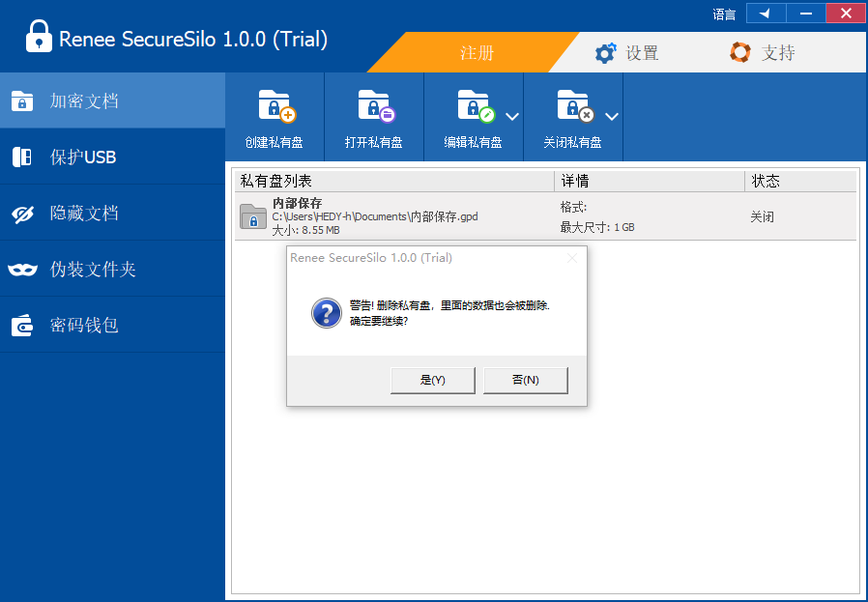This screenshot has height=602, width=868.
Task: Open the 支持 support tab
Action: point(763,52)
